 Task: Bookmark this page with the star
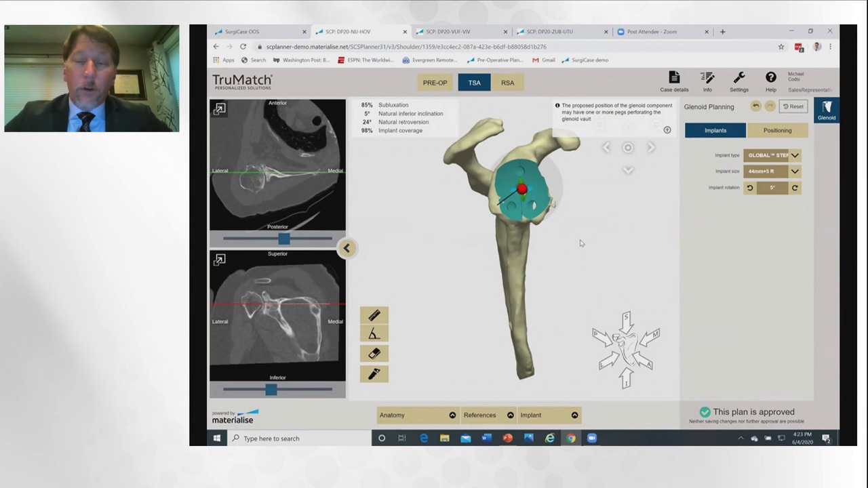pyautogui.click(x=781, y=47)
